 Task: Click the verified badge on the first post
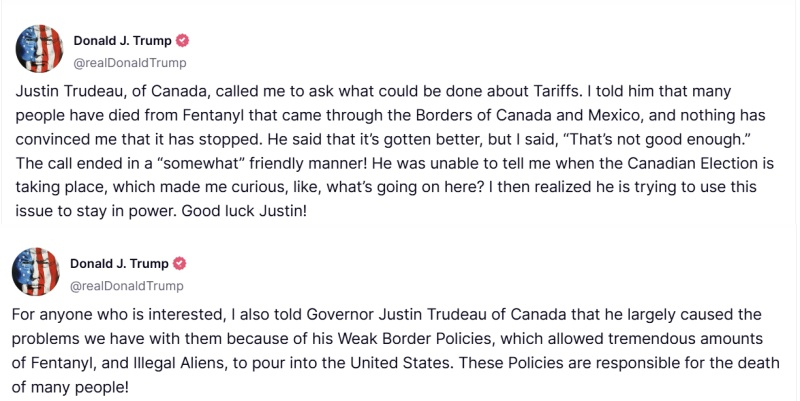(x=182, y=40)
